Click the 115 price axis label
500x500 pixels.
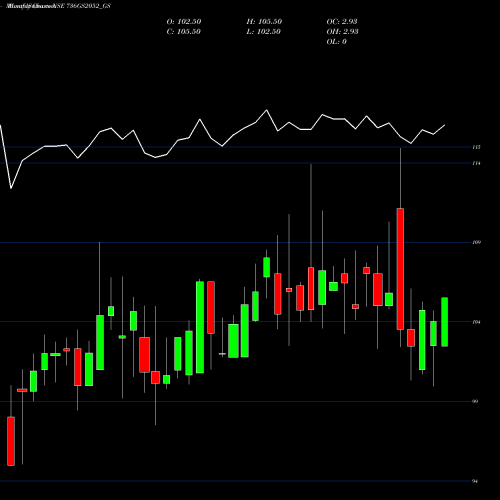(x=476, y=147)
